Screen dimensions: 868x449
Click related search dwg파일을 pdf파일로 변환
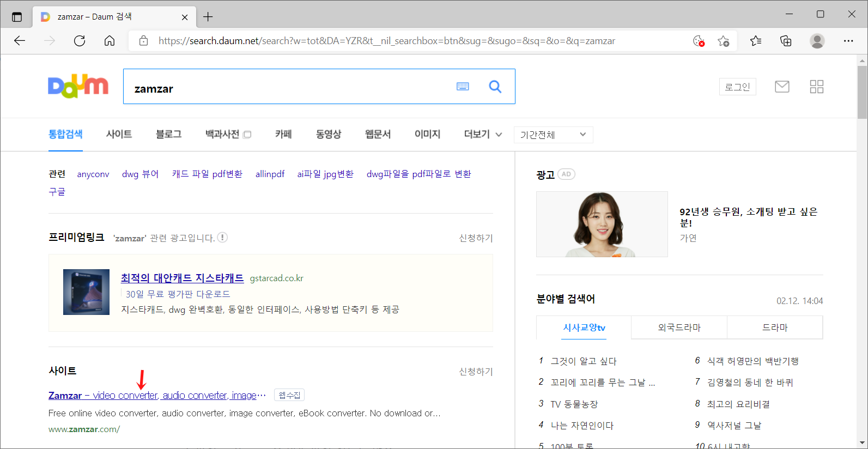click(418, 174)
